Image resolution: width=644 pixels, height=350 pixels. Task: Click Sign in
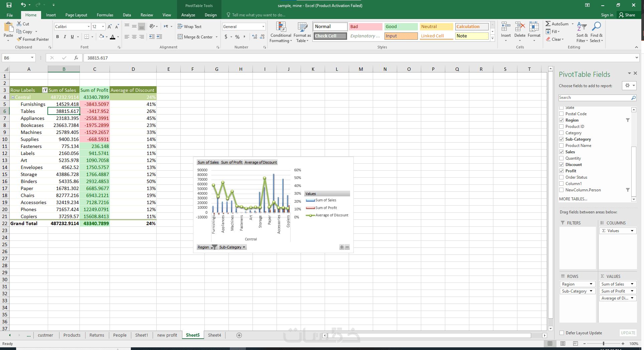pos(607,15)
